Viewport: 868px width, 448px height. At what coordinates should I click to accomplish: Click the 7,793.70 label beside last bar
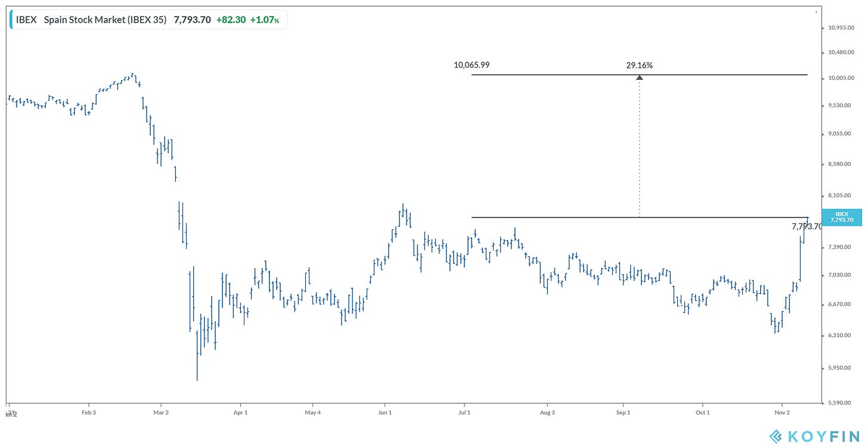coord(807,226)
